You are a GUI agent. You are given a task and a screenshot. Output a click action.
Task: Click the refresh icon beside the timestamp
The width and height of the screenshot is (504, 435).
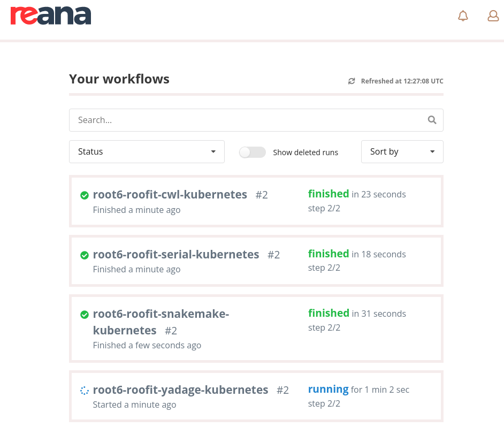tap(352, 81)
